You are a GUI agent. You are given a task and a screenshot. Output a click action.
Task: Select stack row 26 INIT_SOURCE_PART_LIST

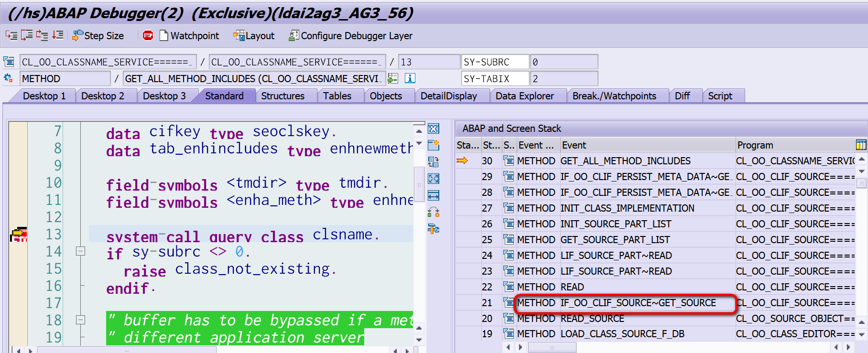point(655,224)
